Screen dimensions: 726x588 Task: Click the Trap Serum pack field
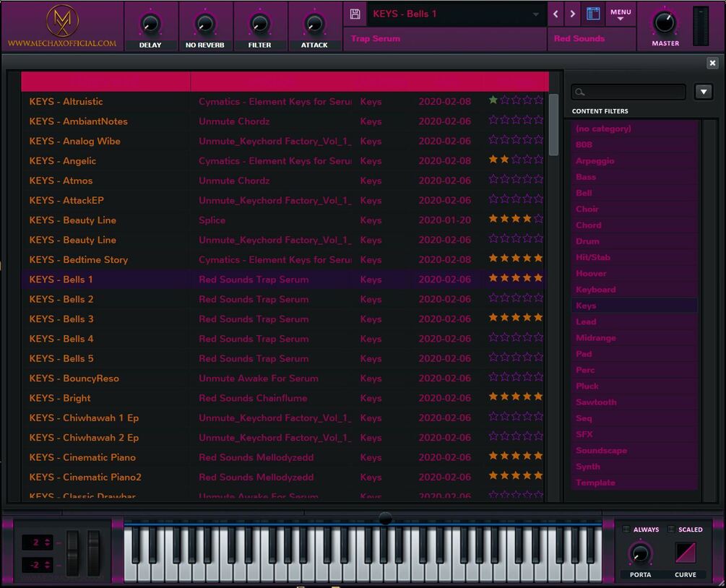(x=444, y=38)
